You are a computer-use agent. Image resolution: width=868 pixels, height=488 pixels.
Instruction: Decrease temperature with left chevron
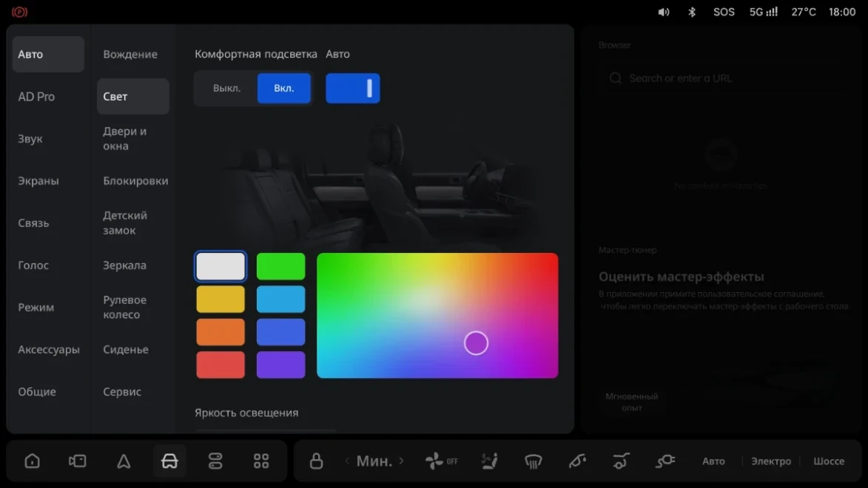coord(347,461)
